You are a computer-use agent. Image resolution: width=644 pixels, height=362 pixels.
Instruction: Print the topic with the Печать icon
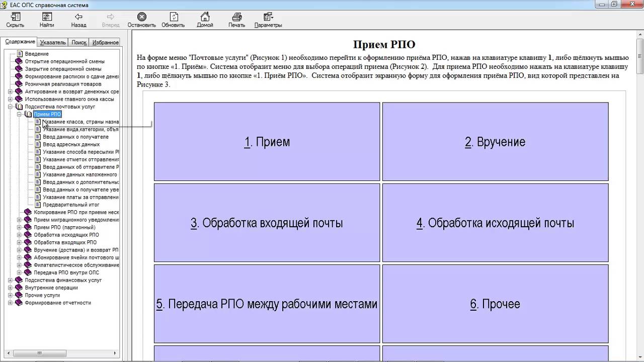point(236,17)
